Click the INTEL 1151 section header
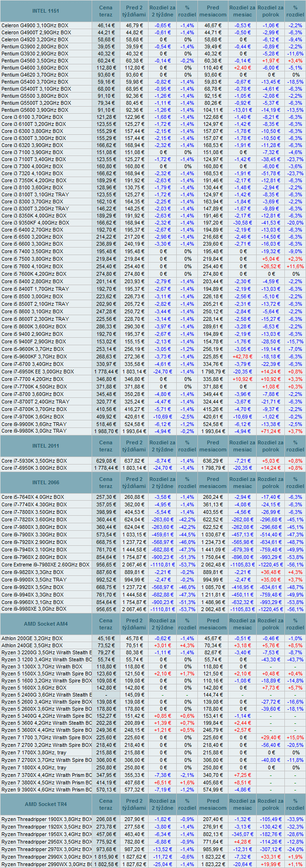Viewport: 306px width, 868px height. pyautogui.click(x=46, y=11)
